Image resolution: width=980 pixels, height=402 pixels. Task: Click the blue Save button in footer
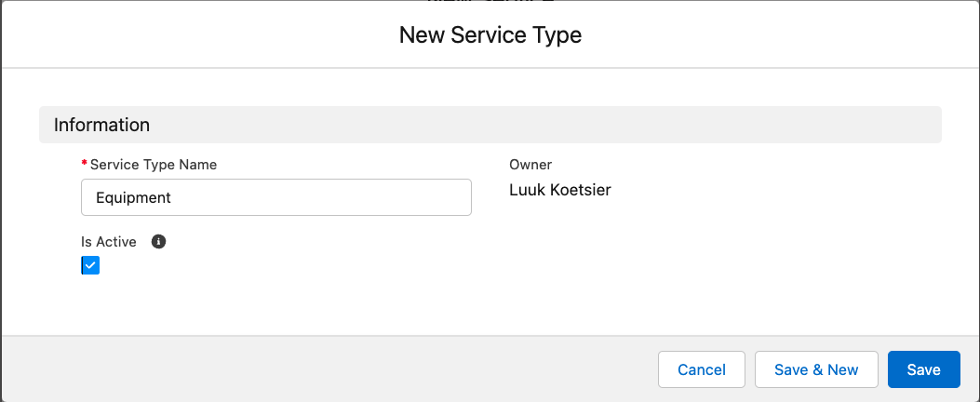[x=923, y=369]
